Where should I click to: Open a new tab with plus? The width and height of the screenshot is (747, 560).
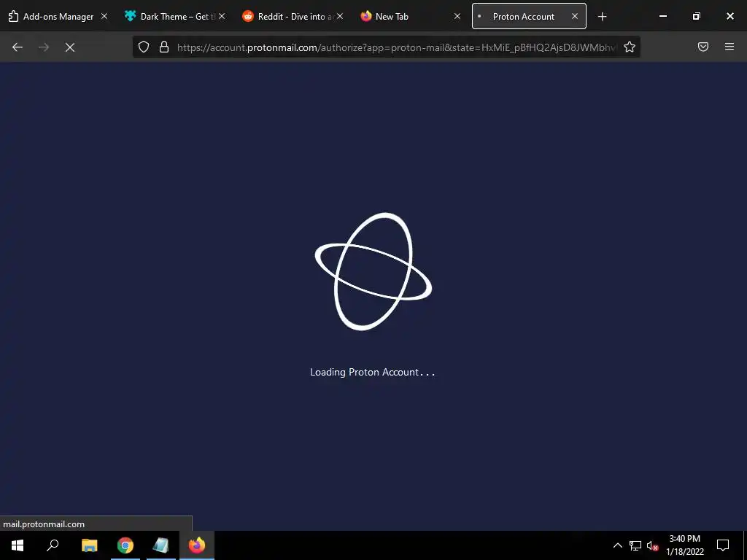(602, 17)
